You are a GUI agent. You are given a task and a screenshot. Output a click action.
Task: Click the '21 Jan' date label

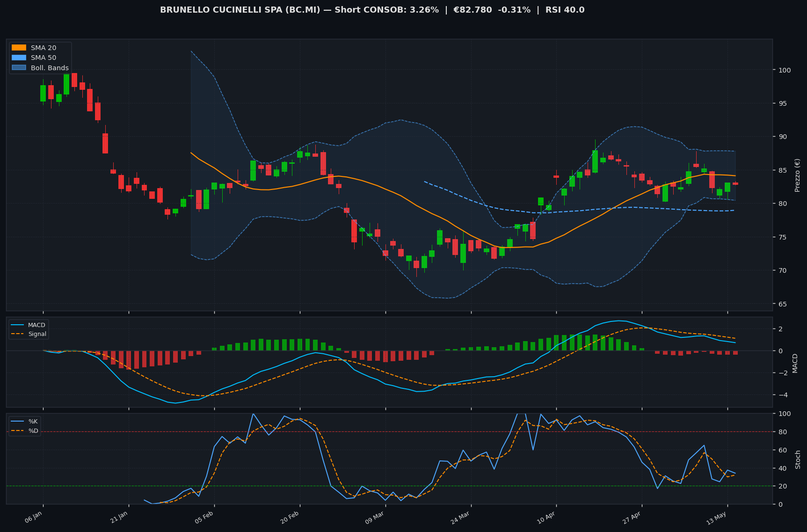119,517
